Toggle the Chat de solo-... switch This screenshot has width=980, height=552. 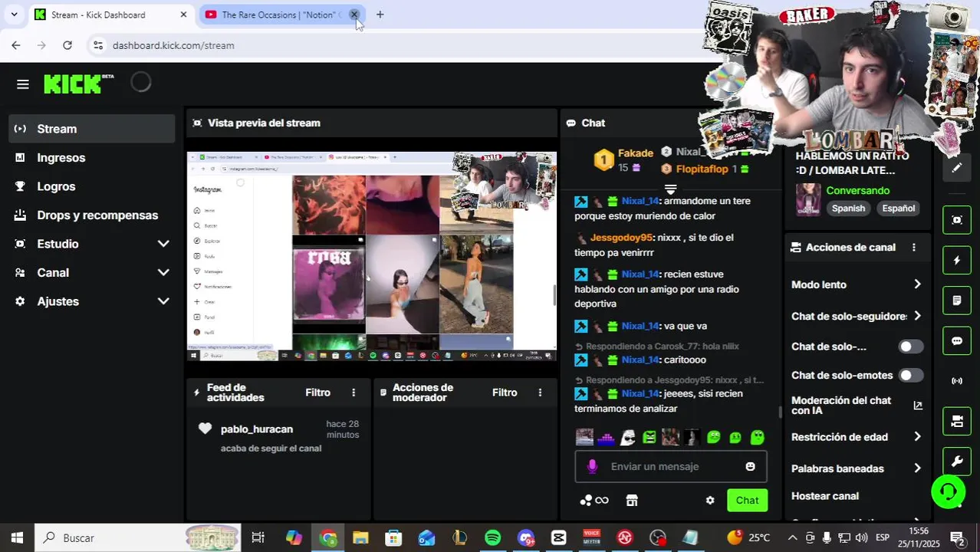[x=910, y=347]
